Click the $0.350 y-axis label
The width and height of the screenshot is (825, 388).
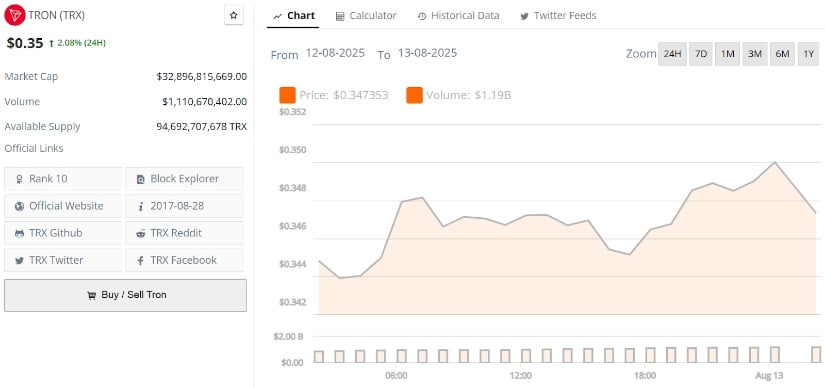(x=292, y=150)
